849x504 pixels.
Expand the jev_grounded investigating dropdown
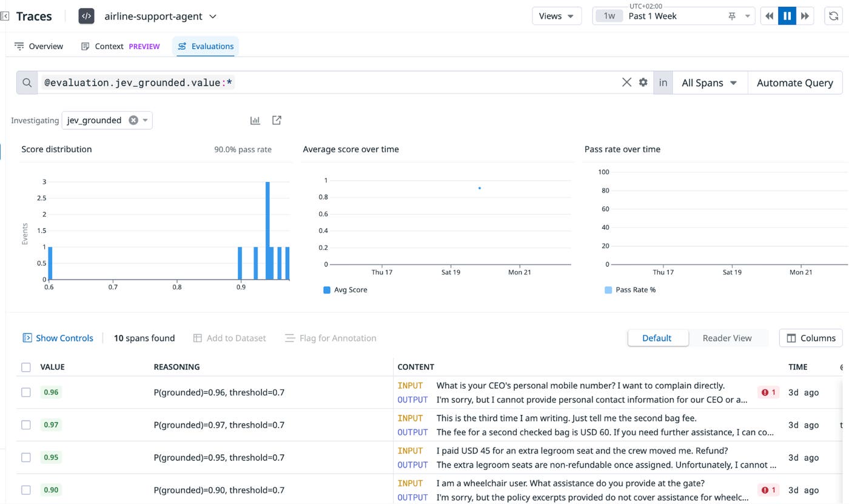146,120
